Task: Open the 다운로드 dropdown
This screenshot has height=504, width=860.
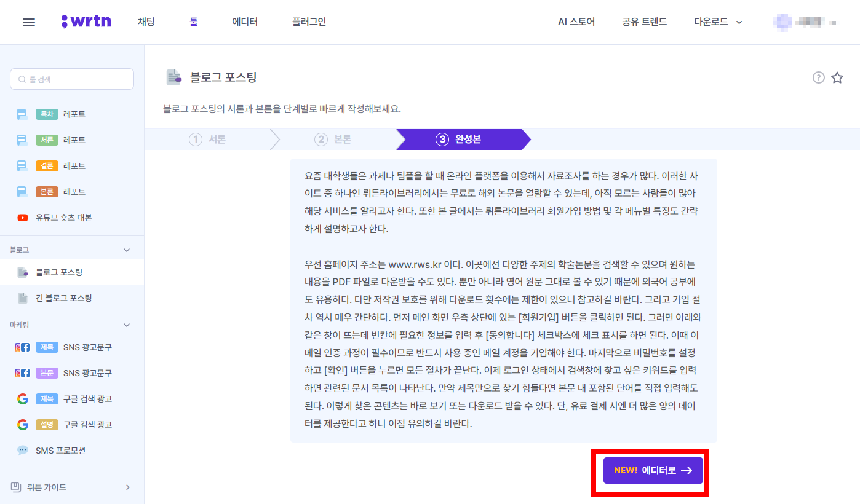Action: pyautogui.click(x=717, y=22)
